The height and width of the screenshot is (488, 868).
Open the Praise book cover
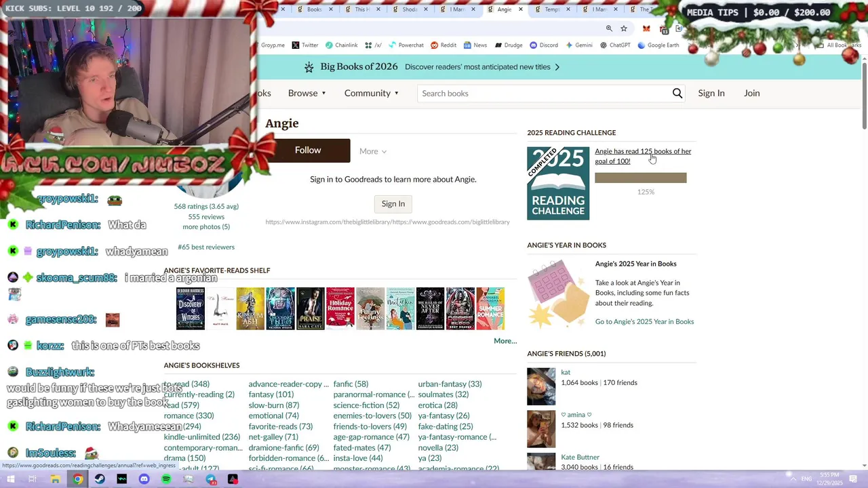[311, 308]
